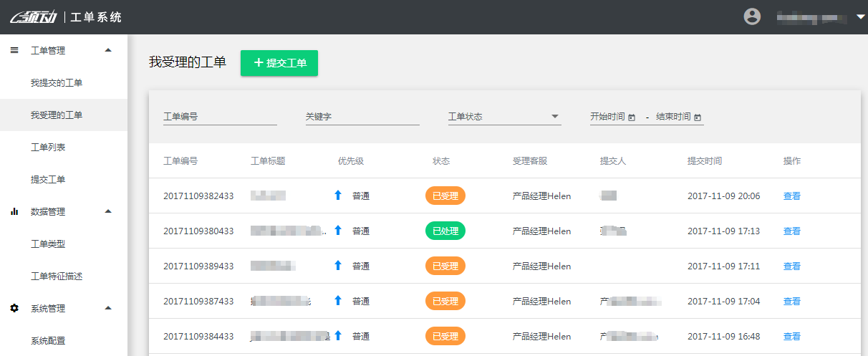Expand the user account dropdown arrow
The width and height of the screenshot is (868, 356).
click(860, 16)
